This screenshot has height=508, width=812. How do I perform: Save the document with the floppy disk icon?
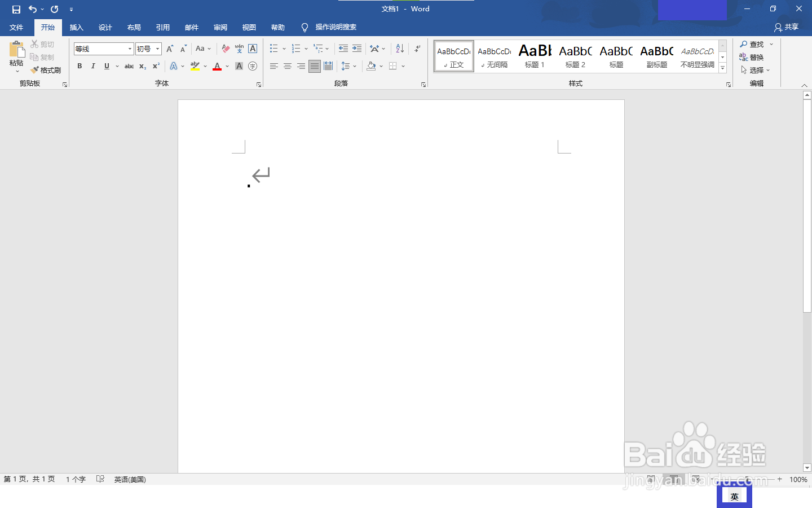point(16,9)
